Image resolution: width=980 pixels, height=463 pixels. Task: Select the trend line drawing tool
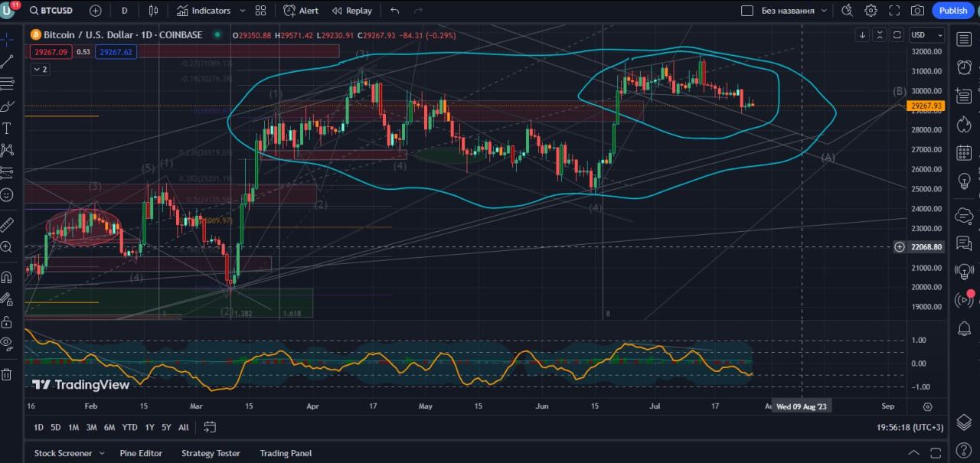pos(7,60)
